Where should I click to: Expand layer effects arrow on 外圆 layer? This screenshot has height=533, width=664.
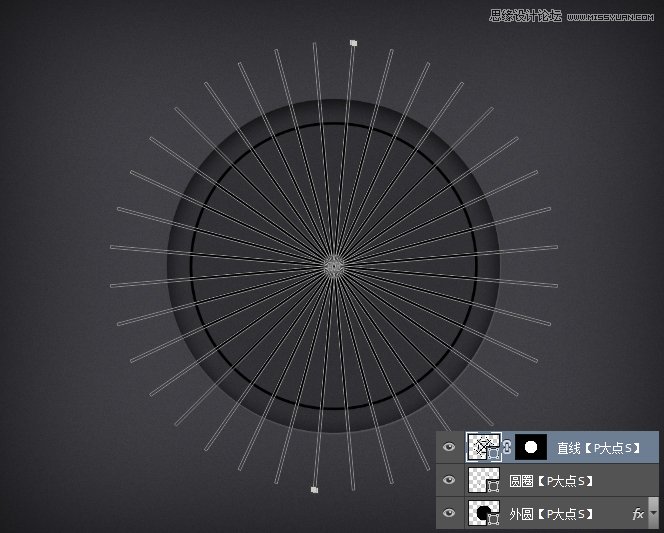coord(653,514)
